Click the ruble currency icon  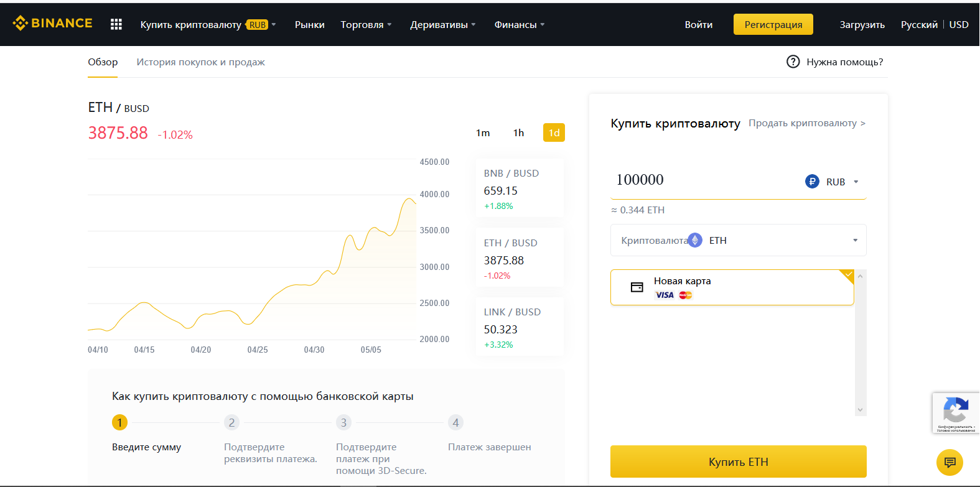point(812,182)
